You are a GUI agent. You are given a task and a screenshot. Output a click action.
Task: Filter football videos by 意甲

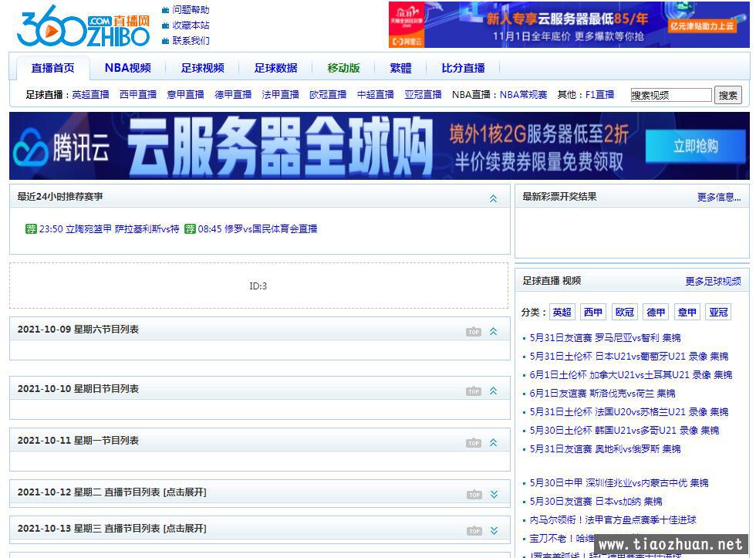click(x=687, y=312)
